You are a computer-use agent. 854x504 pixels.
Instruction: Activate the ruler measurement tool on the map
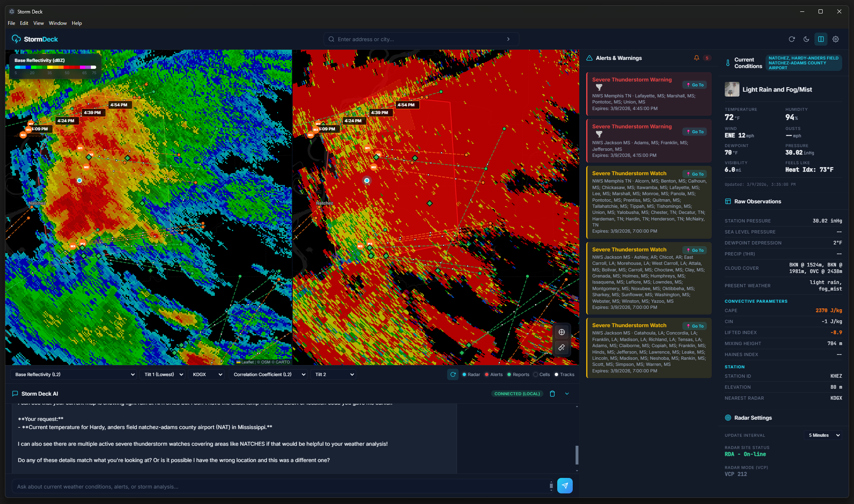pyautogui.click(x=561, y=348)
